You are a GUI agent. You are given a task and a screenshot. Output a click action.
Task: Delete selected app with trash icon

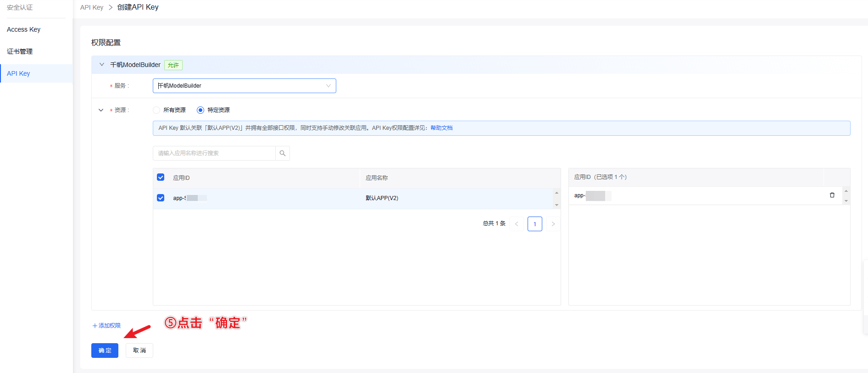832,195
